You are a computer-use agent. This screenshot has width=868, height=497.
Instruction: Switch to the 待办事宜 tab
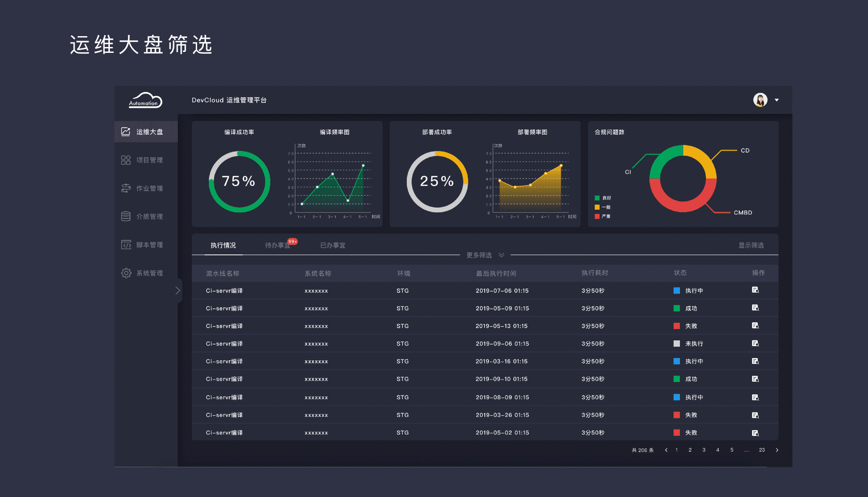click(277, 245)
